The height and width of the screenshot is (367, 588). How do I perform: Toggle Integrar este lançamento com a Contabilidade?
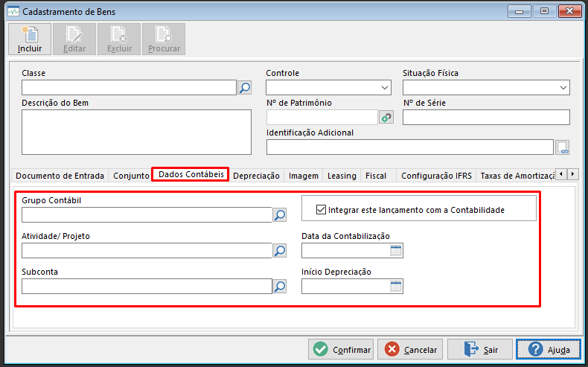pyautogui.click(x=321, y=210)
